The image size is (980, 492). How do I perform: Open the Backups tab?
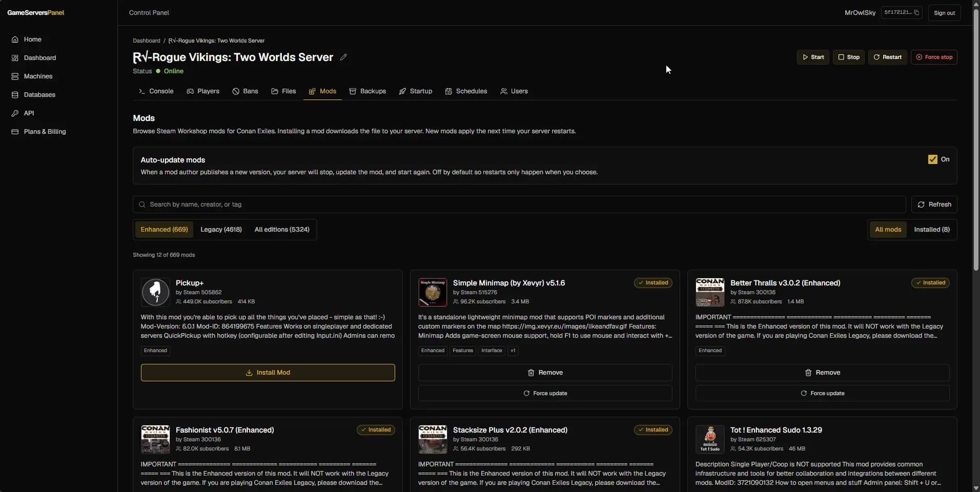(x=367, y=91)
